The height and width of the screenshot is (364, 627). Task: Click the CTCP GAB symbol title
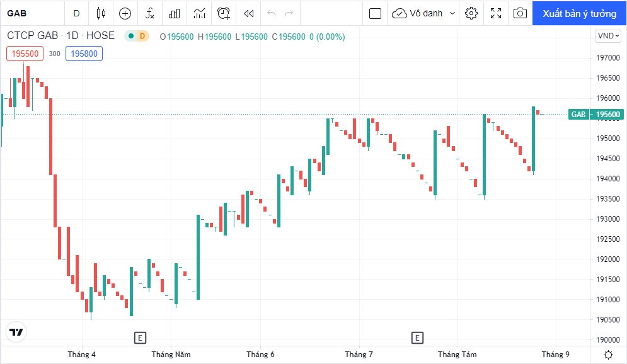coord(32,35)
